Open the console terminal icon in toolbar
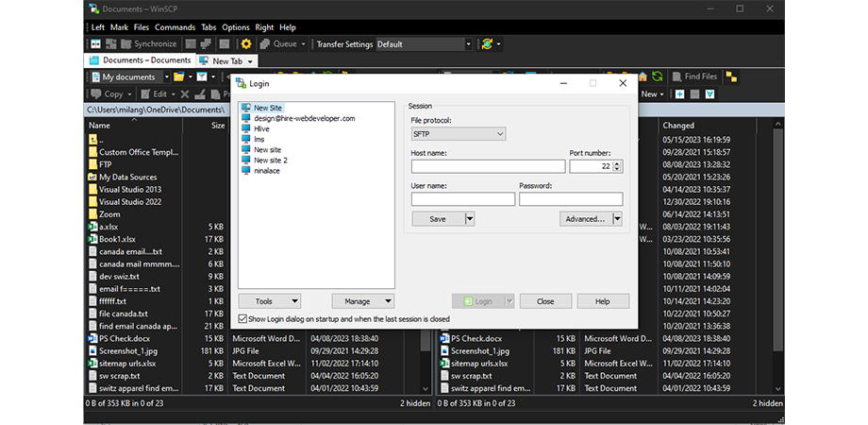 [x=191, y=43]
